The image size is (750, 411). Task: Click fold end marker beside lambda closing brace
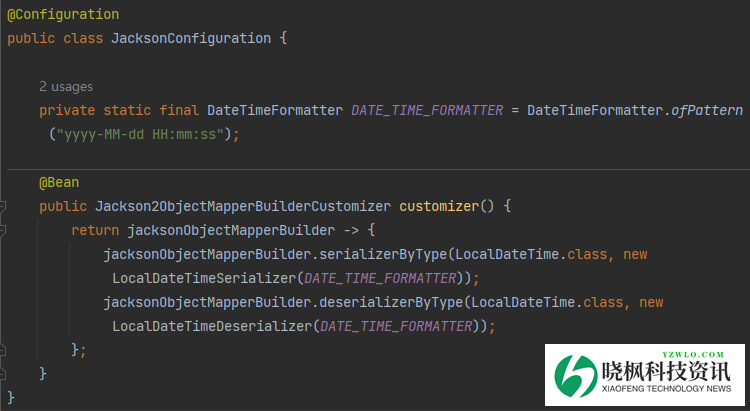3,350
